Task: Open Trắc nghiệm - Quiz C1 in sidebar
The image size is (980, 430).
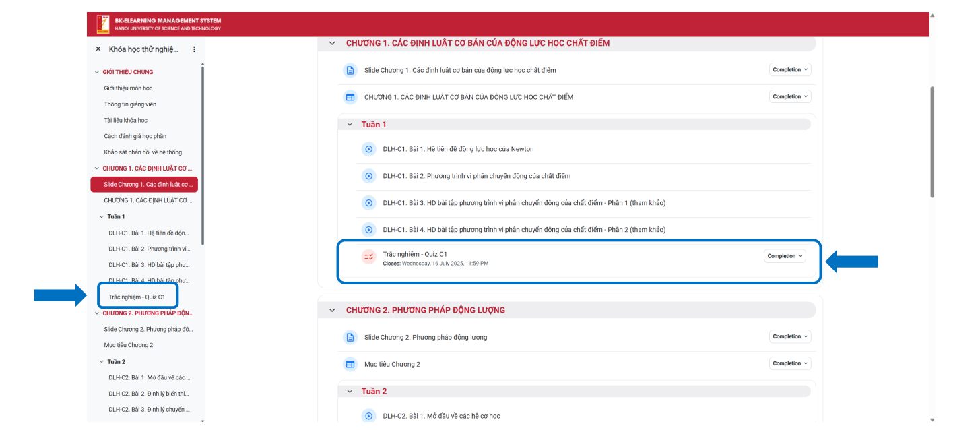Action: click(x=137, y=297)
